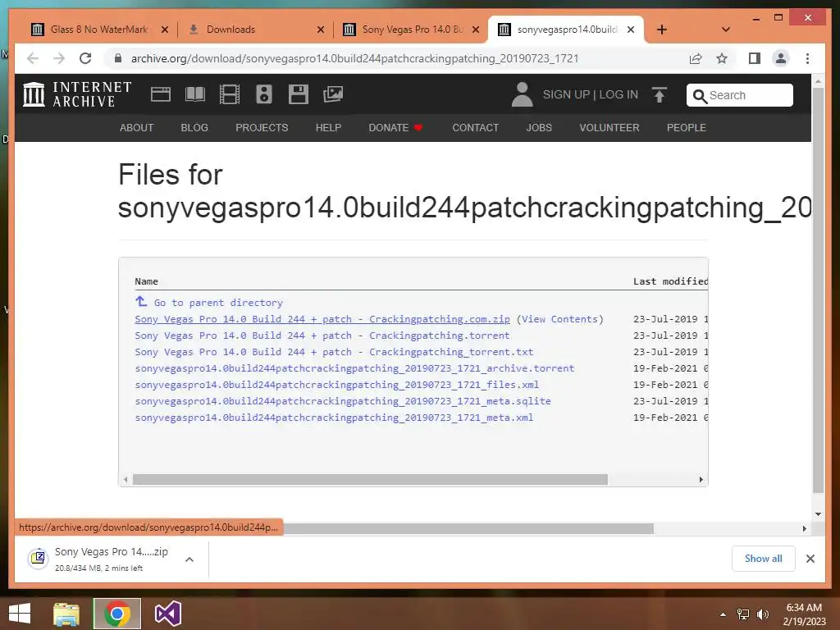Download Crackingpatching.com.zip file link
The height and width of the screenshot is (630, 840).
(x=322, y=319)
